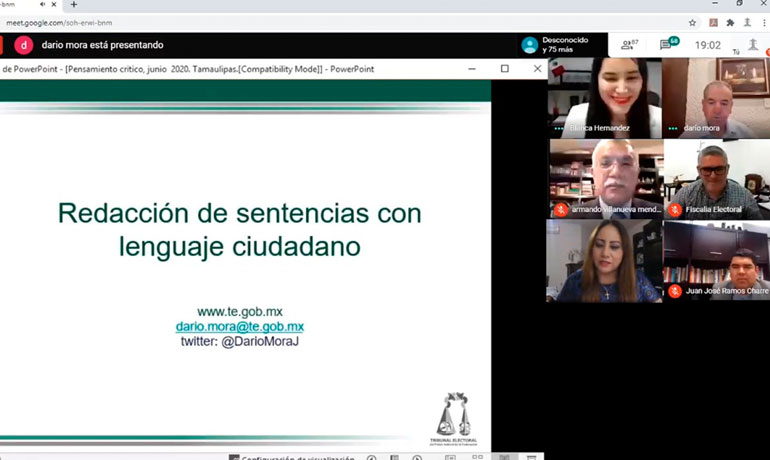Screen dimensions: 770x460
Task: Open the participants list icon
Action: 629,45
